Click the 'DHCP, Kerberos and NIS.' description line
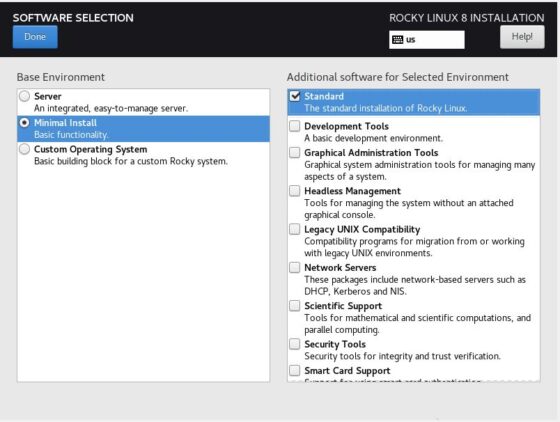The width and height of the screenshot is (560, 422). 355,291
